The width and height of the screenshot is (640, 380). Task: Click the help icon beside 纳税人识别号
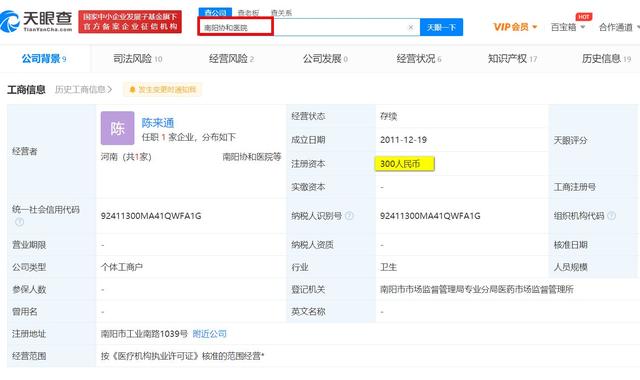point(349,216)
